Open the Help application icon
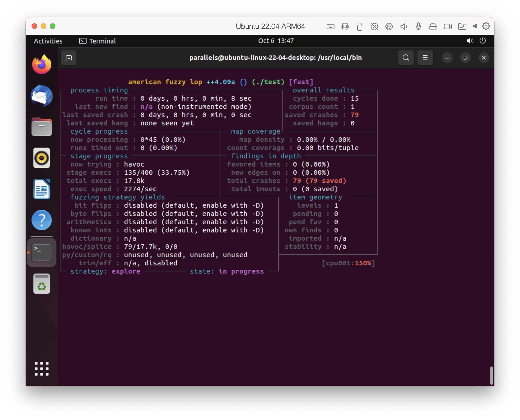Screen dimensions: 520x420 tap(42, 220)
